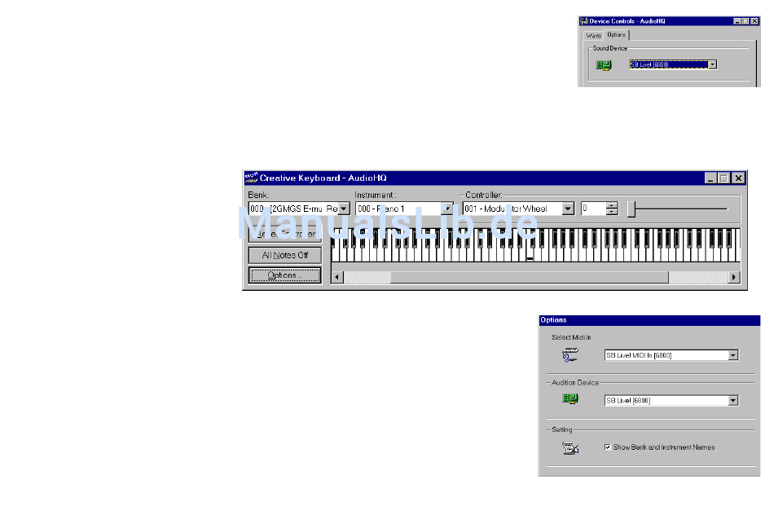
Task: Toggle Show Bank and Instrument Names checkbox
Action: [608, 447]
